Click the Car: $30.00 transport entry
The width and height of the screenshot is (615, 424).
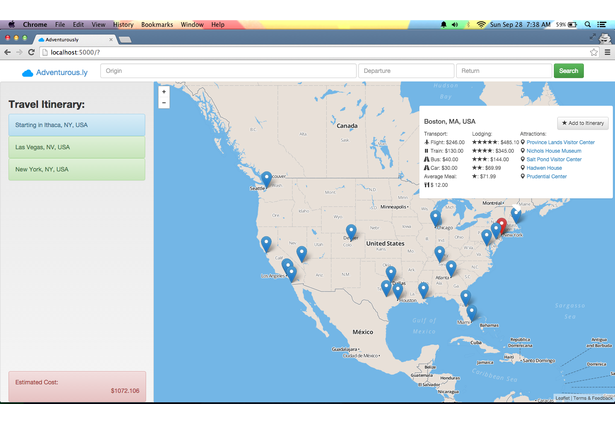click(440, 168)
